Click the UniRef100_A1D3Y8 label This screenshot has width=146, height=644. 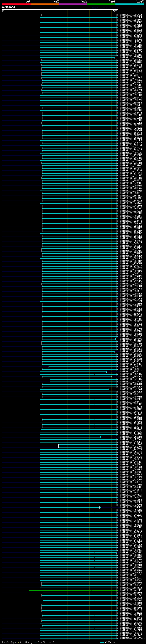pyautogui.click(x=131, y=633)
